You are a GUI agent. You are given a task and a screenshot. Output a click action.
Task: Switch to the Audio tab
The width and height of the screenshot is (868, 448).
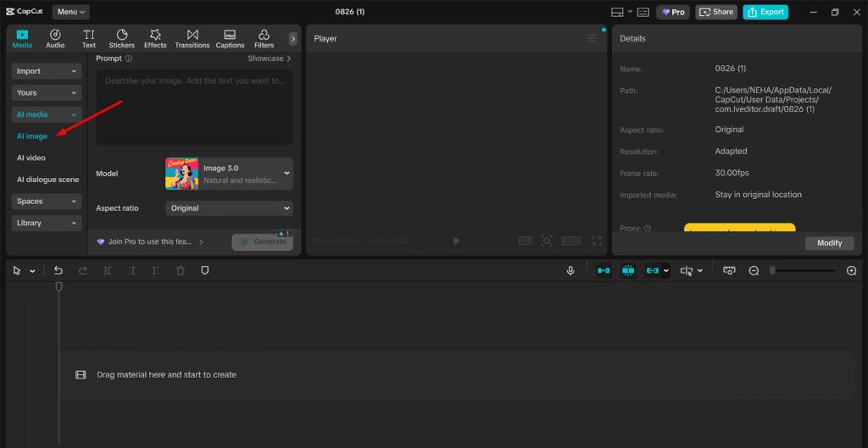pyautogui.click(x=55, y=38)
